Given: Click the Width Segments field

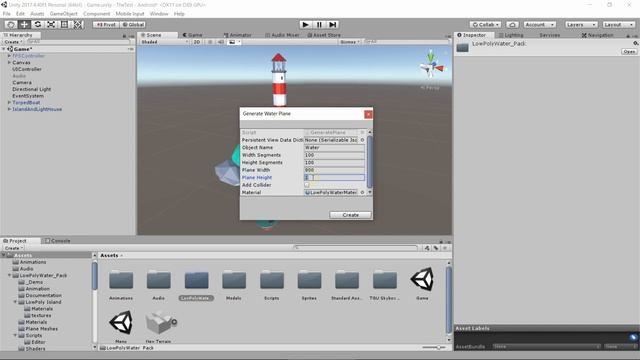Looking at the screenshot, I should [334, 155].
